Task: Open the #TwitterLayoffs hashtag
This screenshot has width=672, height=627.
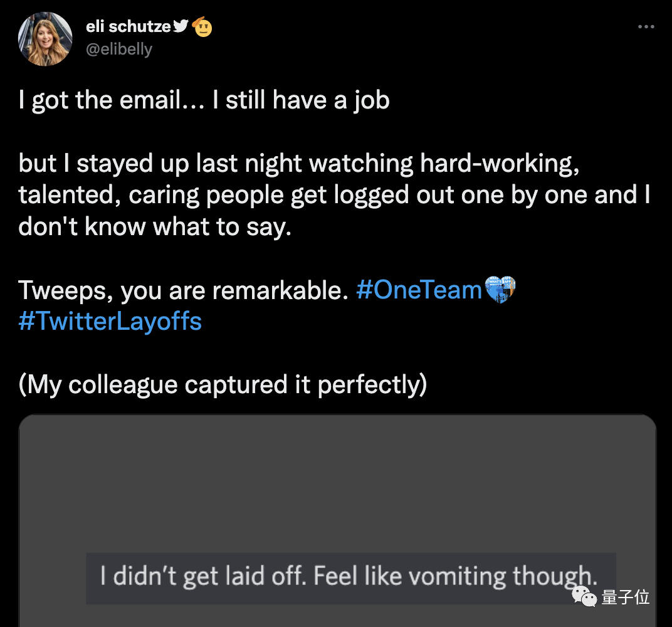Action: pos(110,322)
